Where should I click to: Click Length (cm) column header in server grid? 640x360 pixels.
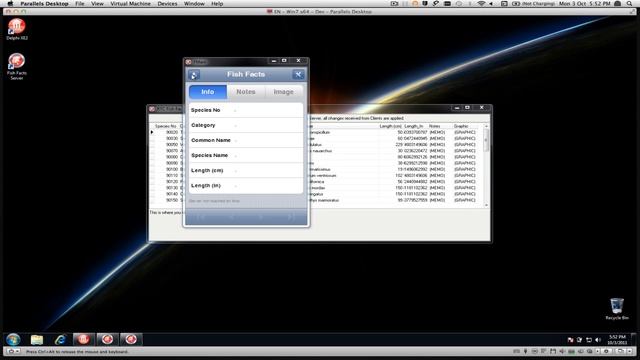pyautogui.click(x=391, y=126)
